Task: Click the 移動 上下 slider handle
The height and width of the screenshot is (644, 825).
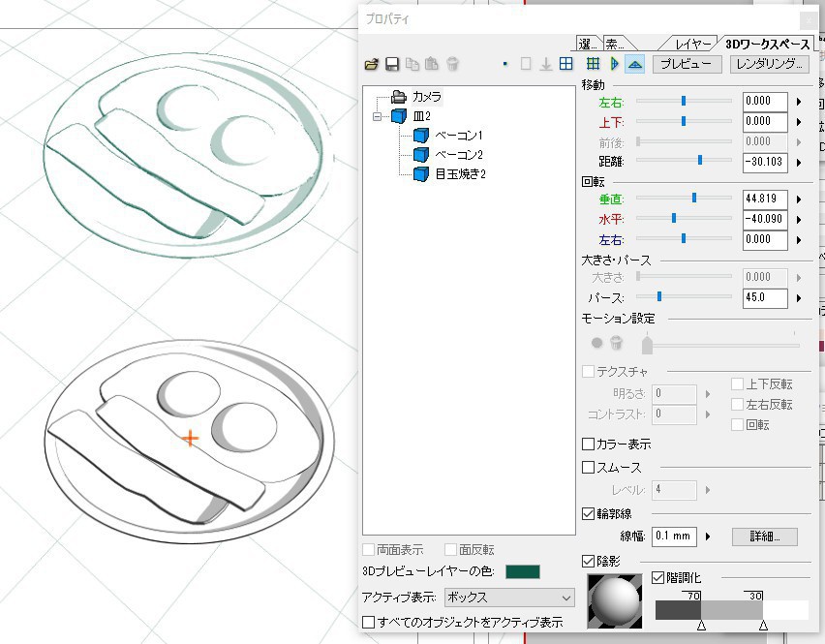Action: [684, 121]
